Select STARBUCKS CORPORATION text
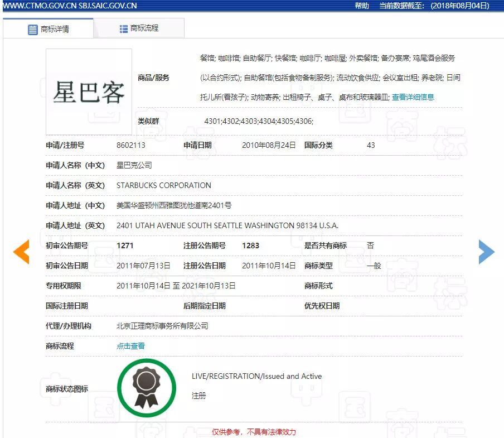Viewport: 504px width, 438px height. point(163,185)
